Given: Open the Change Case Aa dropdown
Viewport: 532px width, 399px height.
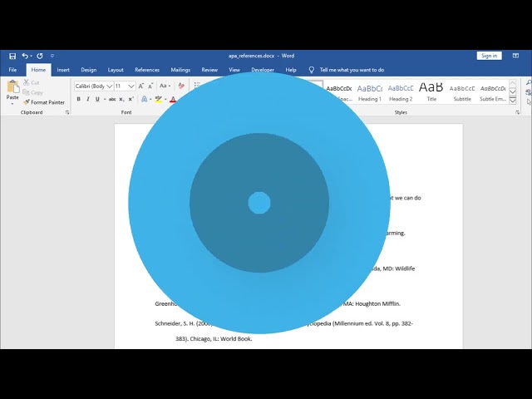Looking at the screenshot, I should coord(165,86).
